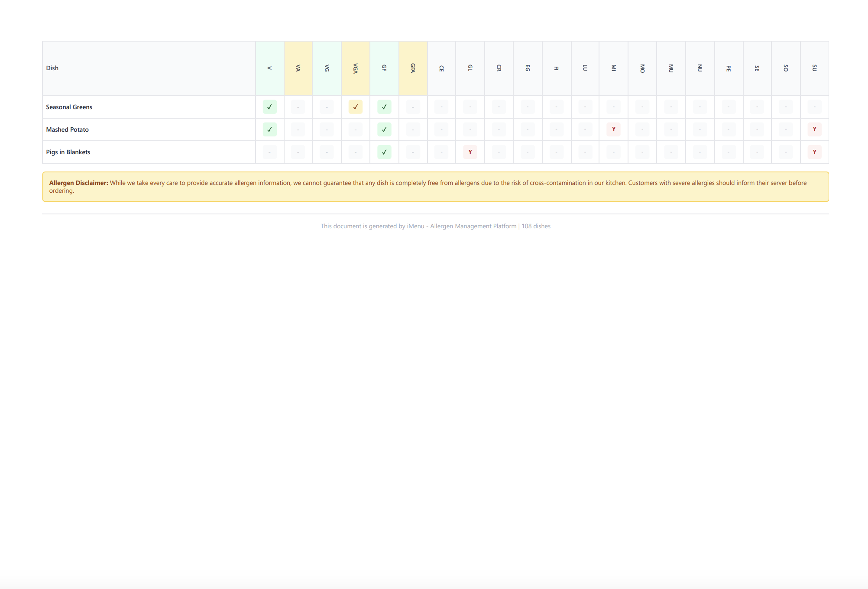868x589 pixels.
Task: Select the GF checkmark for Mashed Potato
Action: click(x=384, y=129)
